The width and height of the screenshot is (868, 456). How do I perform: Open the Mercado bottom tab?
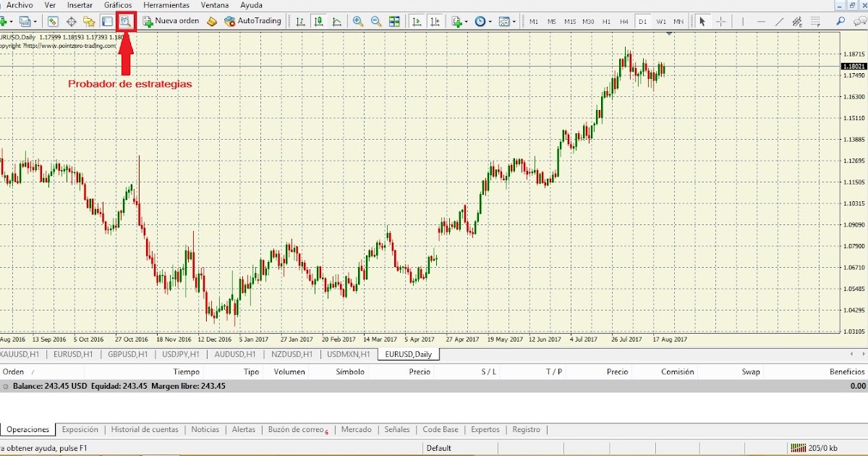click(357, 429)
